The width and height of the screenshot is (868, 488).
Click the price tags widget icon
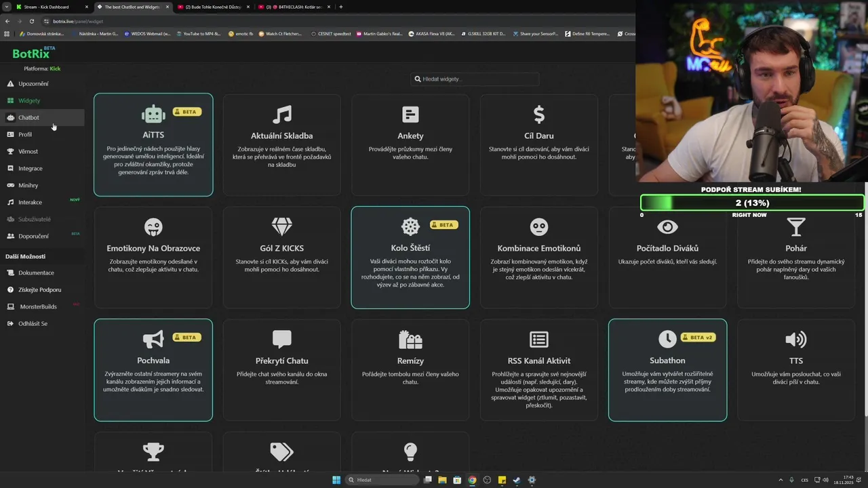(281, 451)
